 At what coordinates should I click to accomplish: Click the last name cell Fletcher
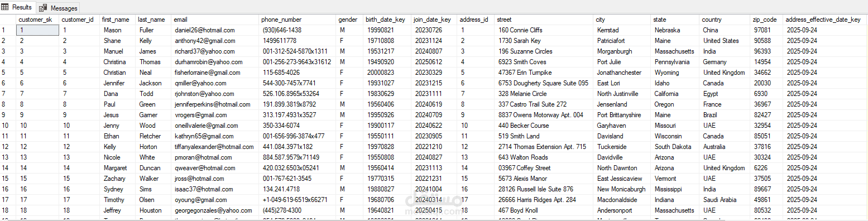[x=154, y=136]
